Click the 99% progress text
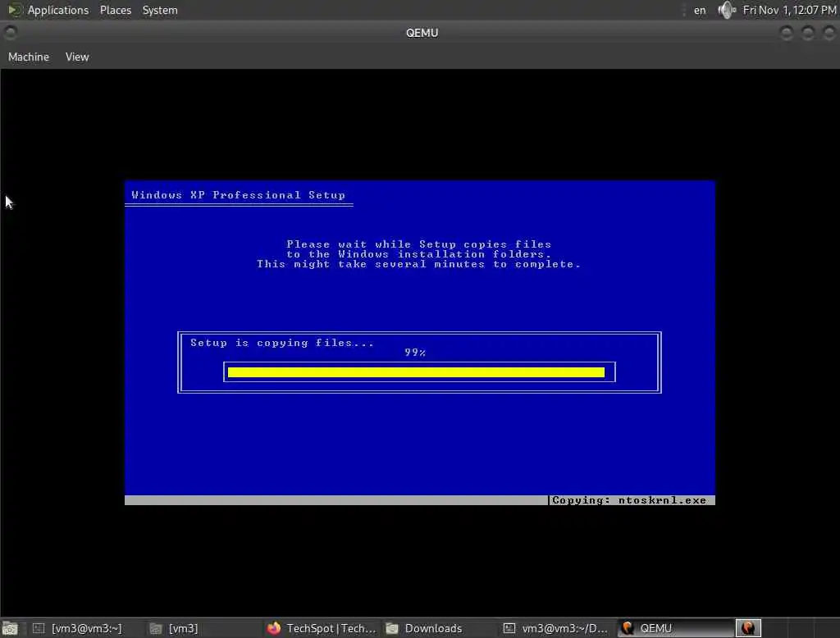Image resolution: width=840 pixels, height=638 pixels. click(x=415, y=353)
